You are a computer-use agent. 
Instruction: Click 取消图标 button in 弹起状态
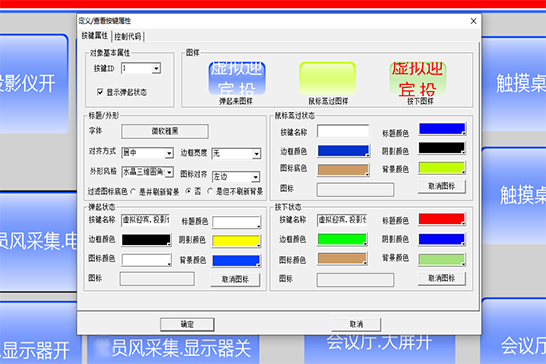pyautogui.click(x=235, y=280)
